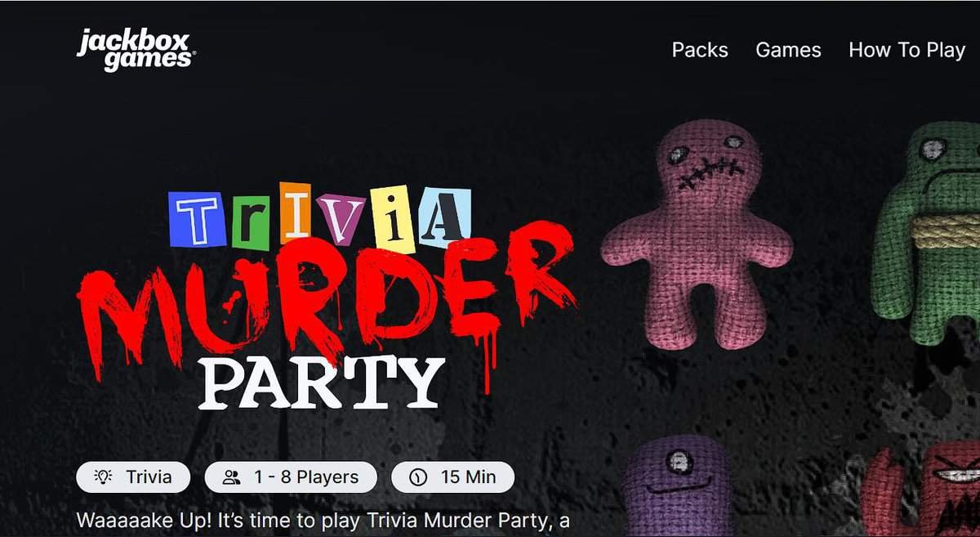Click the colorful Trivia letter tiles
This screenshot has height=537, width=980.
(x=320, y=218)
